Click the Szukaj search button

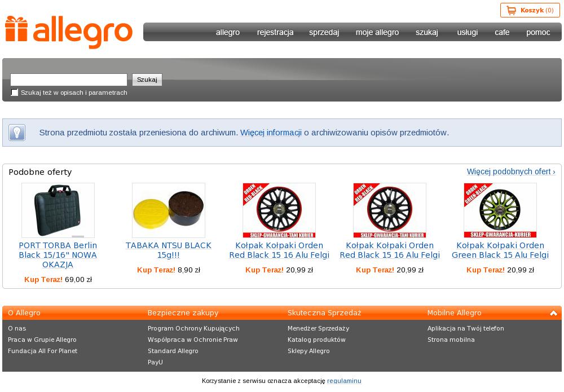click(x=147, y=80)
